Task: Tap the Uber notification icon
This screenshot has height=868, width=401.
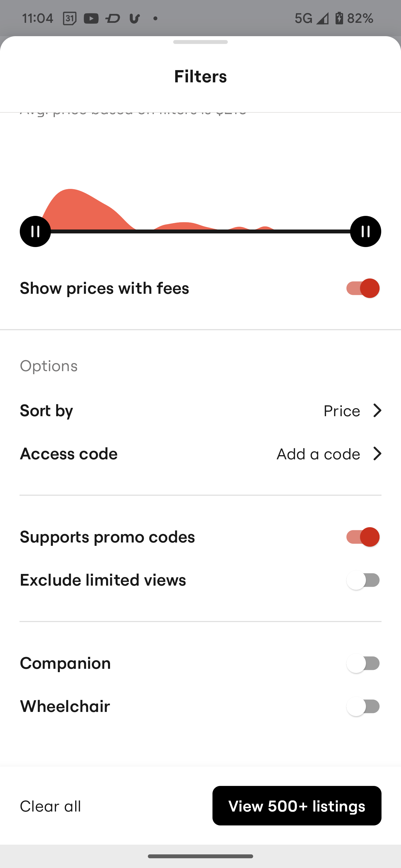Action: 134,18
